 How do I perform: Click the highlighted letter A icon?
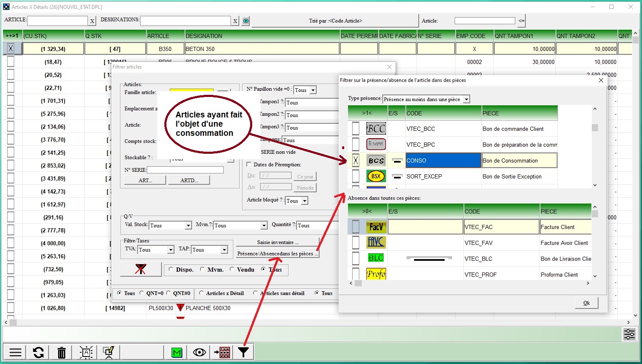tap(86, 353)
